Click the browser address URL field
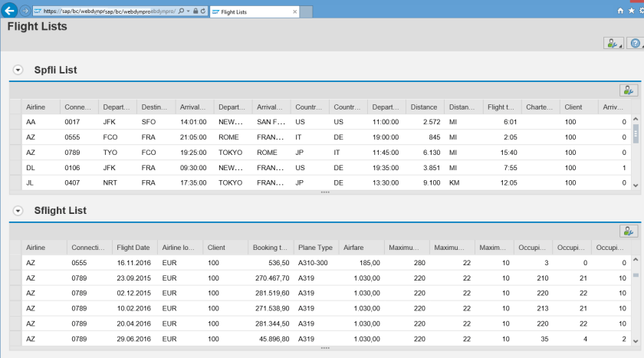The image size is (644, 358). pyautogui.click(x=107, y=11)
